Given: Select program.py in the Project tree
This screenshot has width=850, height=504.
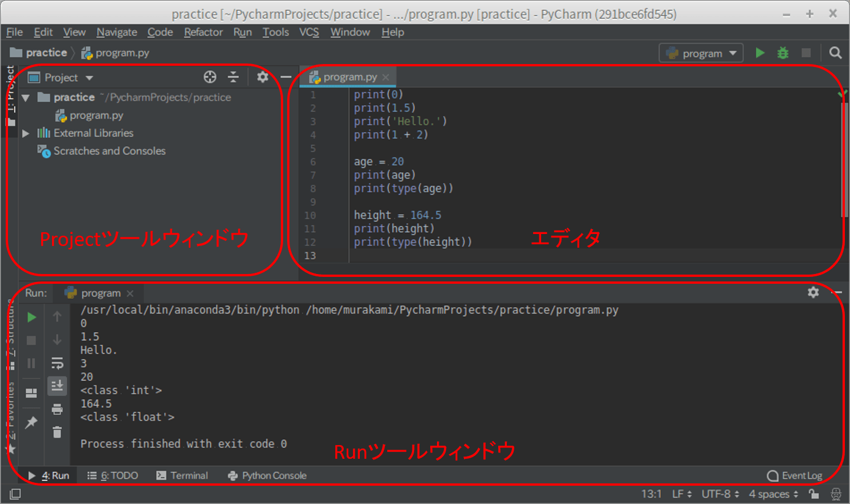Looking at the screenshot, I should (x=89, y=116).
